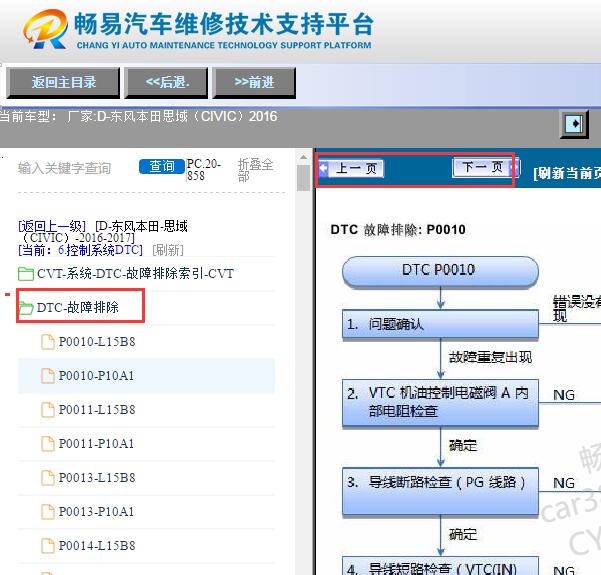Click the folder icon beside CVT-系统-DTC
The height and width of the screenshot is (575, 601).
pyautogui.click(x=26, y=274)
